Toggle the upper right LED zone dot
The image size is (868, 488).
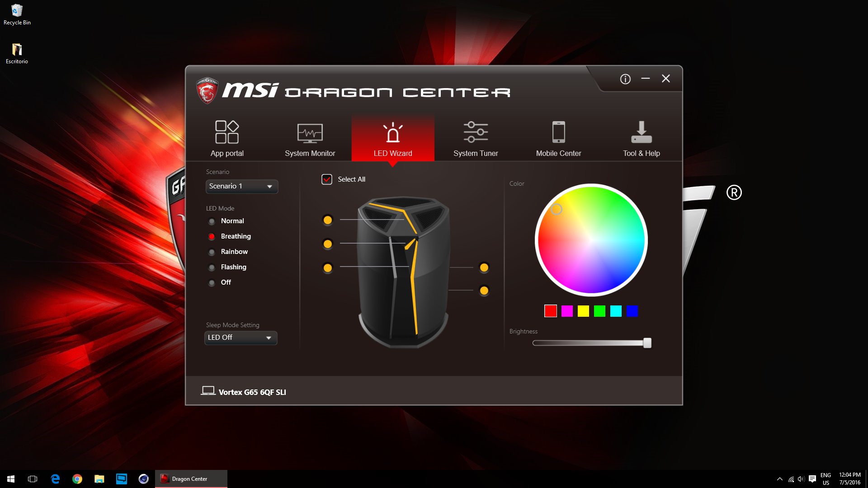point(484,267)
